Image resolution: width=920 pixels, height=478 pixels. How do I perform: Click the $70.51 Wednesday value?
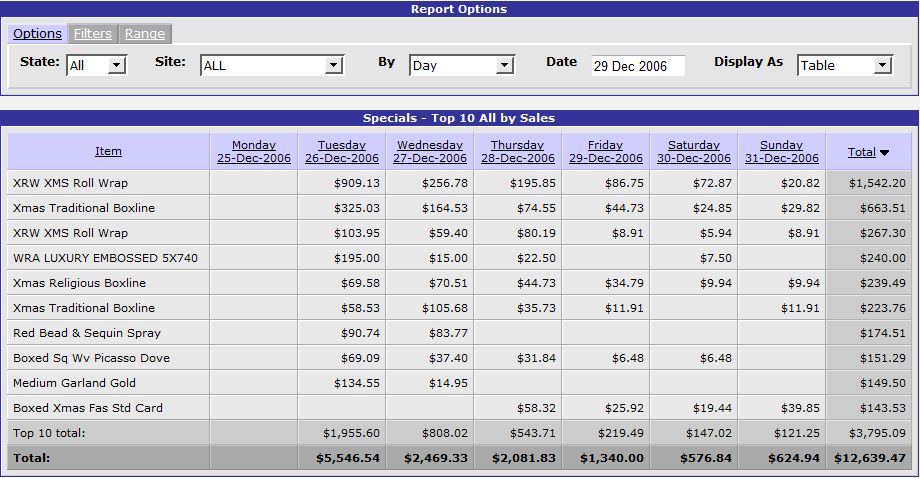click(x=448, y=283)
